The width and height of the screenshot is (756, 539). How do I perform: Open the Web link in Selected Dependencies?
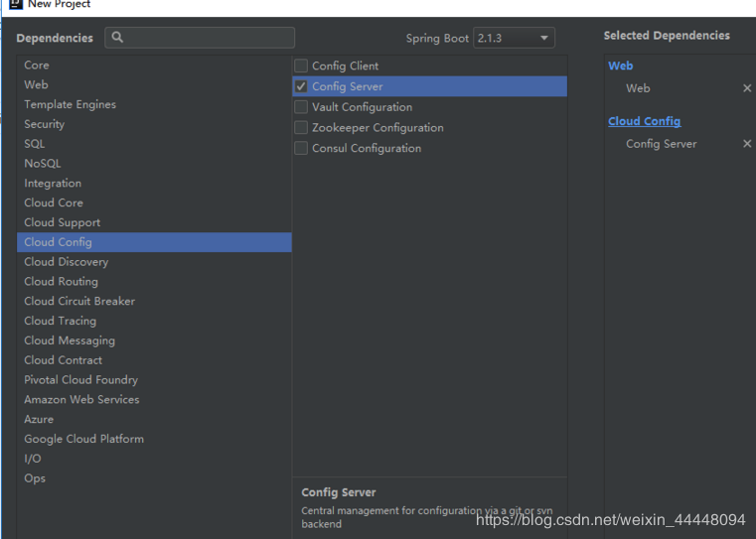(620, 66)
